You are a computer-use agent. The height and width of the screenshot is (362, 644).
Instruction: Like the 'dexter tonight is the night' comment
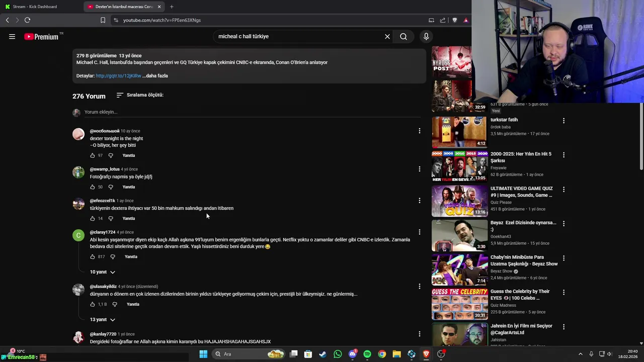93,155
